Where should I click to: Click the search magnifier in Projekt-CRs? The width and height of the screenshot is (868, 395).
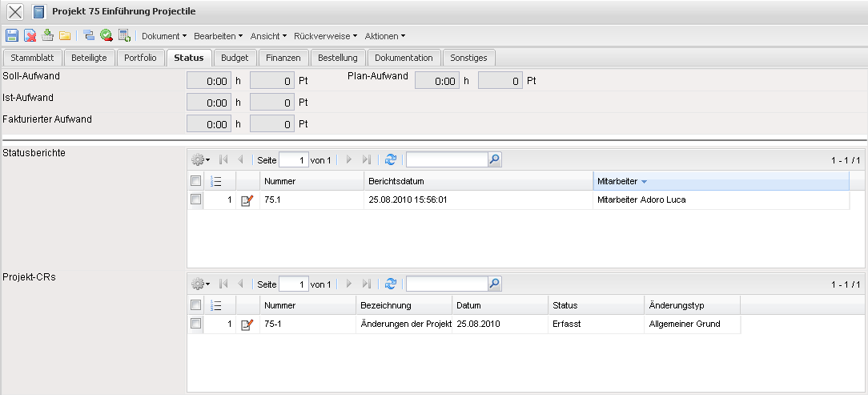click(495, 284)
